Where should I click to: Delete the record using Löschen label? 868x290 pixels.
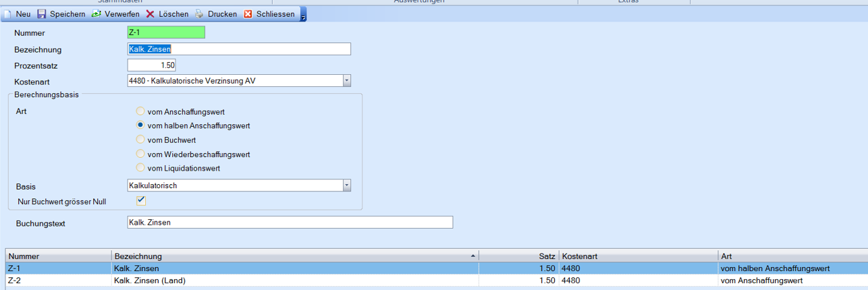click(173, 14)
